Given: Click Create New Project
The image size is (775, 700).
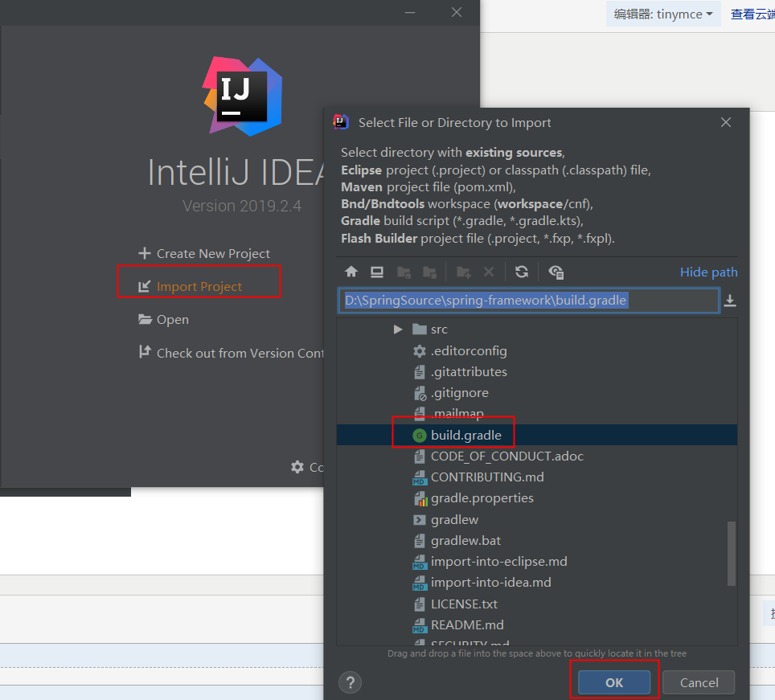Looking at the screenshot, I should tap(213, 253).
